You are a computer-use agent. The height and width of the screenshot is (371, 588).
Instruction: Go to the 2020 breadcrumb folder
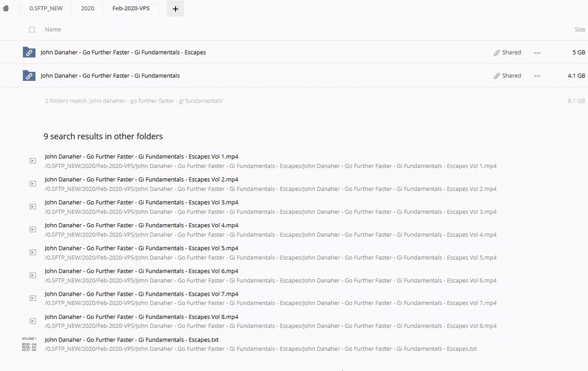tap(88, 9)
